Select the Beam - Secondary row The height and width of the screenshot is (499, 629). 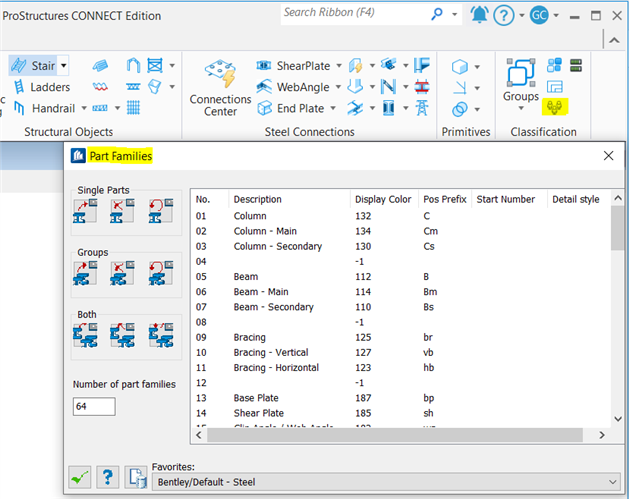point(401,307)
